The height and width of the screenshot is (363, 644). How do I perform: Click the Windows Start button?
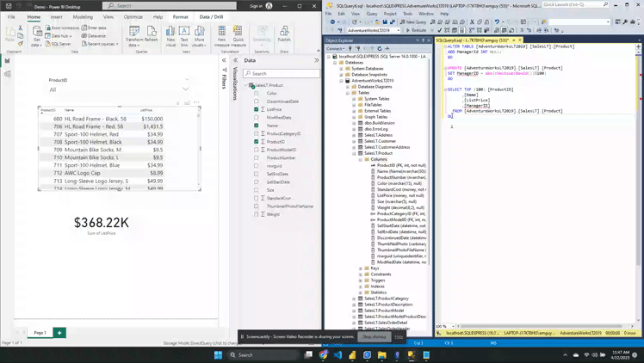[x=218, y=354]
